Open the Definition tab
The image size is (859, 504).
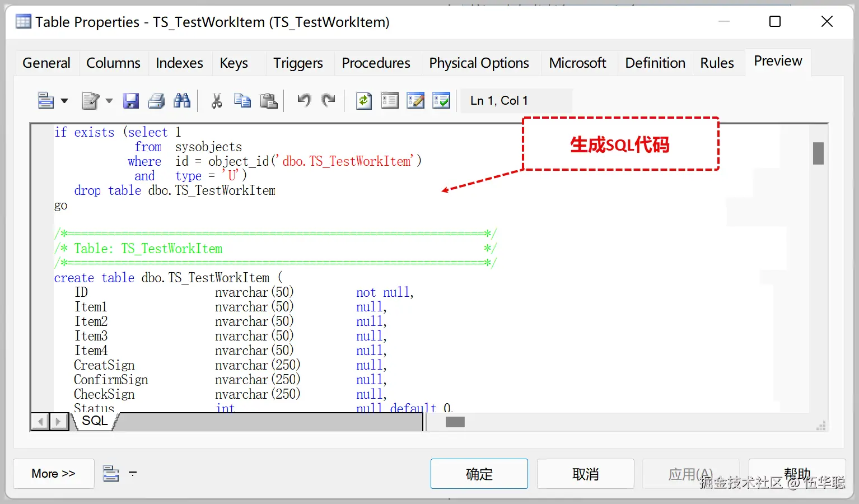click(x=655, y=63)
